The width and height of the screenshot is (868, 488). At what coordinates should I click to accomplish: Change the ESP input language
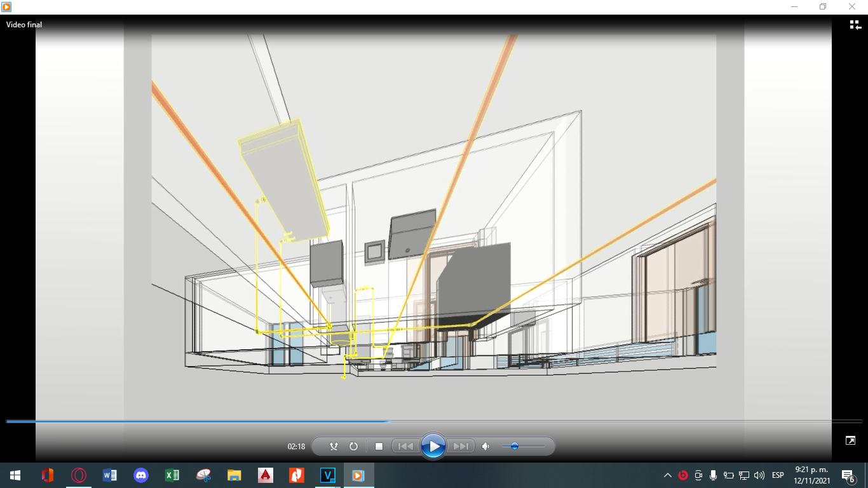coord(778,475)
